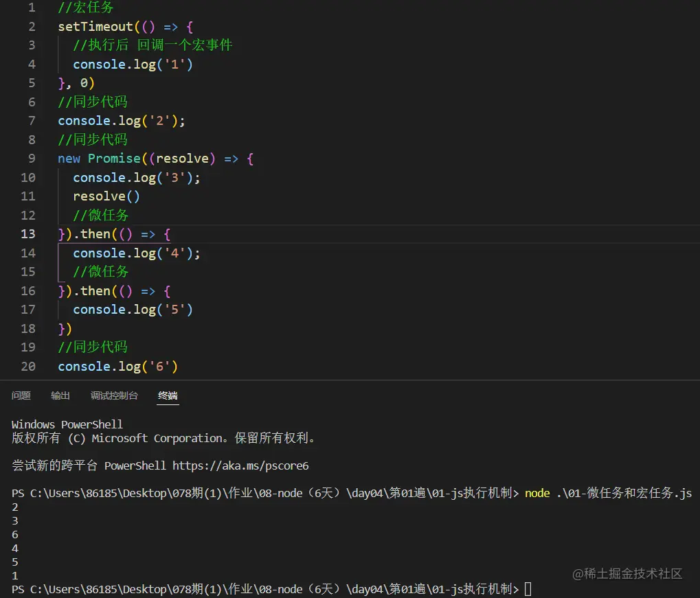
Task: Click the terminal cursor at last prompt
Action: click(528, 589)
